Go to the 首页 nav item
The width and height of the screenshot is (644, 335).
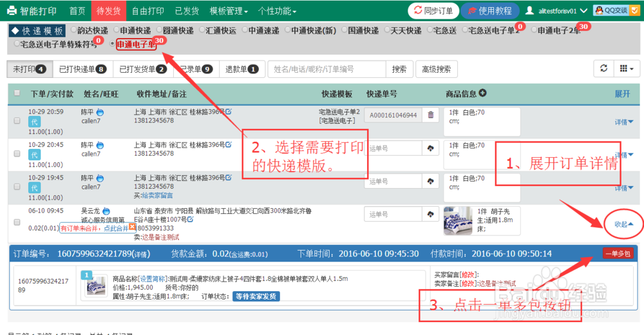(x=77, y=11)
